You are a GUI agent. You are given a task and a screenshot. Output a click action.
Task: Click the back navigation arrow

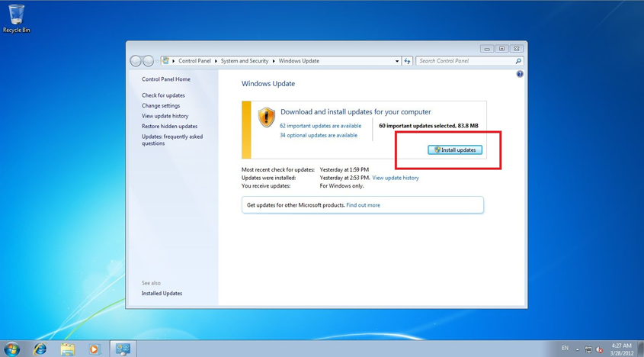pos(136,61)
